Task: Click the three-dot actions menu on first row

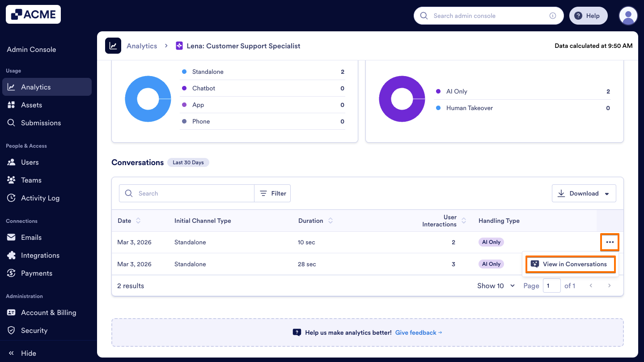Action: 610,242
